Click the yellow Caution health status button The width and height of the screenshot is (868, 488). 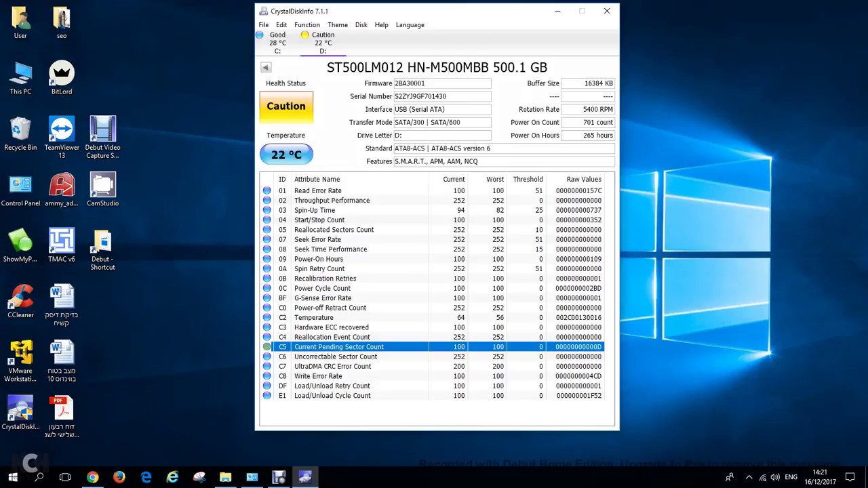pos(285,107)
